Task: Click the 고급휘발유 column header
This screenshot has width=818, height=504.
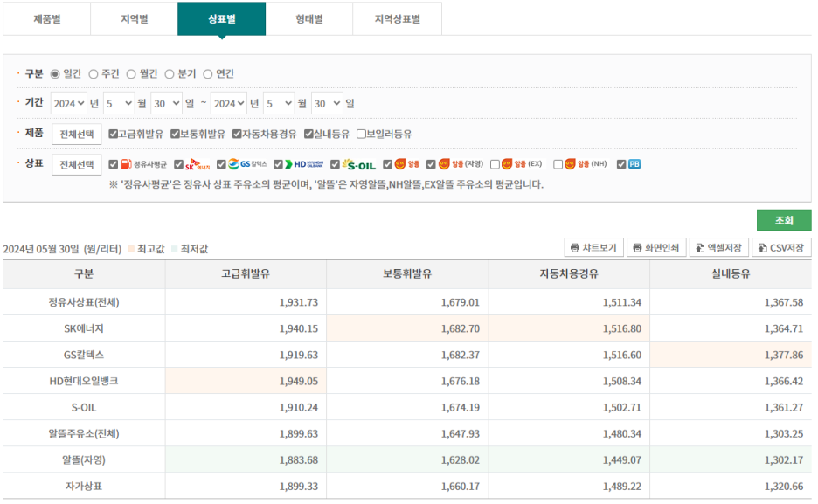Action: [x=246, y=274]
